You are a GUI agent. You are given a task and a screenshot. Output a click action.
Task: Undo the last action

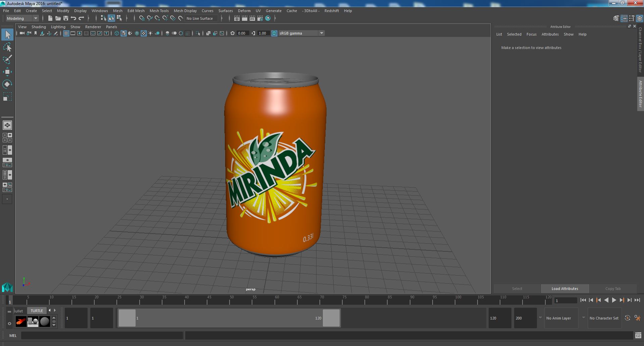[73, 18]
